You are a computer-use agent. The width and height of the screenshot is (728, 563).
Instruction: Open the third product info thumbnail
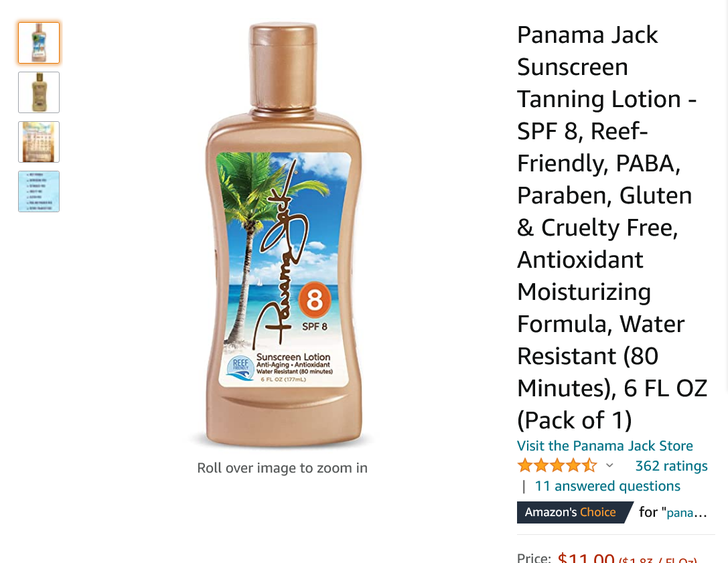pyautogui.click(x=39, y=142)
